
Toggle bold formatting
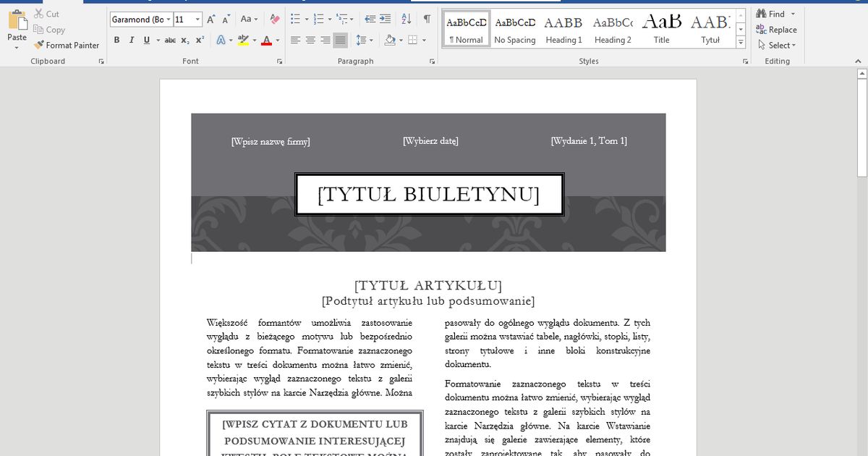(116, 41)
